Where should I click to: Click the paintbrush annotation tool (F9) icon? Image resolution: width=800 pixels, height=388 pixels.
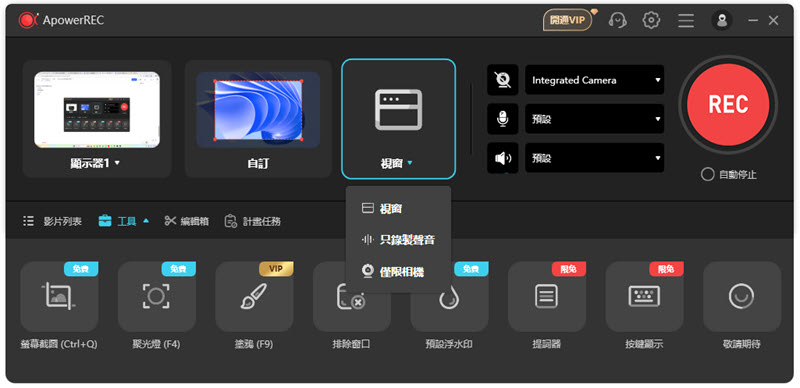pyautogui.click(x=254, y=297)
